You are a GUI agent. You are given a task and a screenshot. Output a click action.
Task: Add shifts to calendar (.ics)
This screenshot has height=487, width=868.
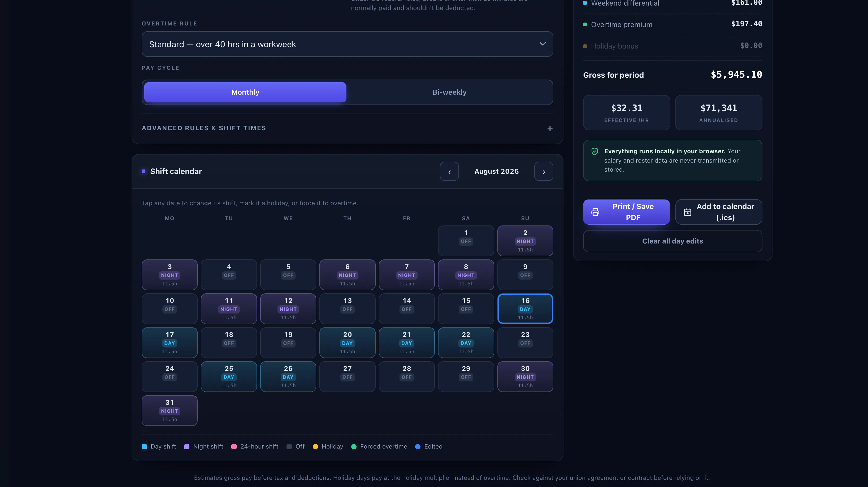[718, 212]
